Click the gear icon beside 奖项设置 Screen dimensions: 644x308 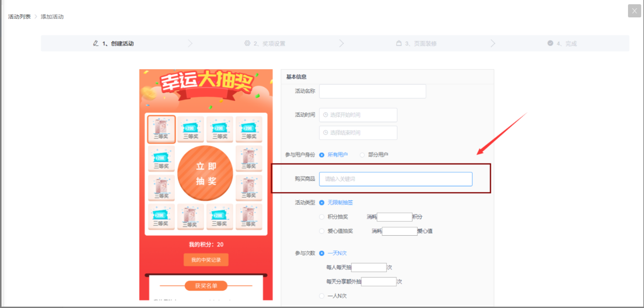(247, 43)
